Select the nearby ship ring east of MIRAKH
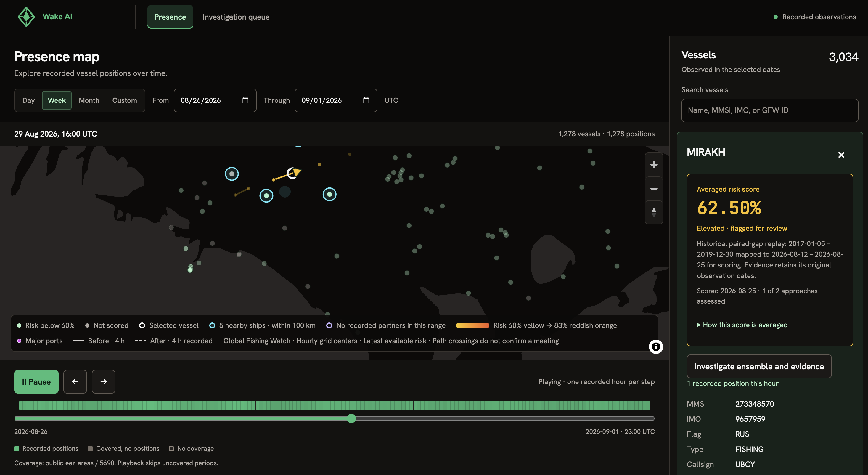Image resolution: width=868 pixels, height=475 pixels. (329, 194)
